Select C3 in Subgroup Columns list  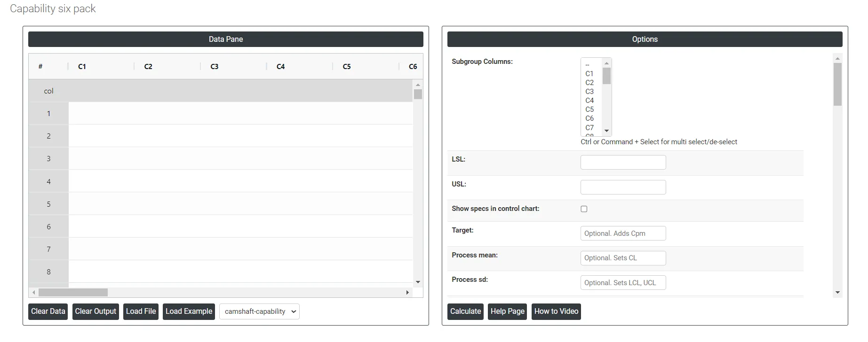click(x=591, y=92)
